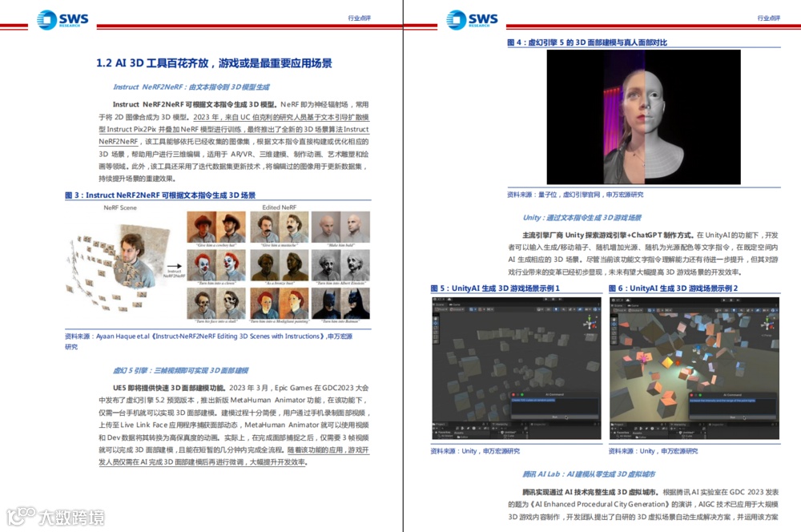Click bold text "Instruct NeRF2NeRF 可根据文本指令生成3D模型"
Screen dimensions: 801x532
(194, 104)
